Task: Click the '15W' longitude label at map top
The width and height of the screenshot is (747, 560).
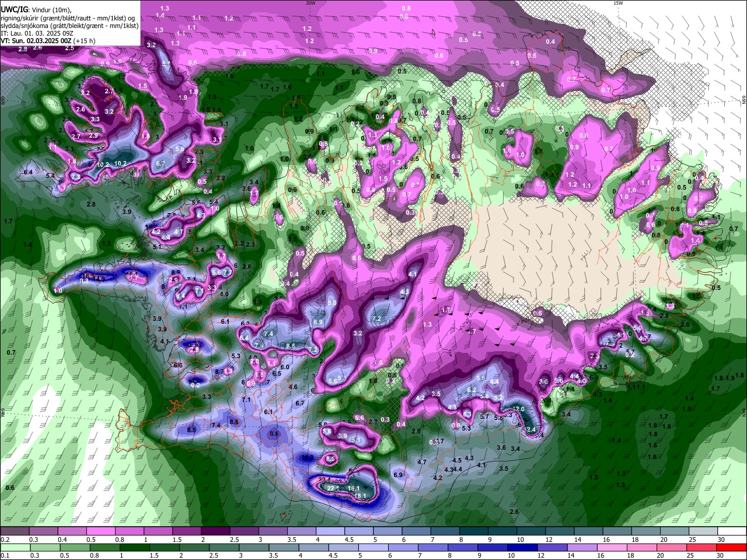Action: pyautogui.click(x=618, y=3)
